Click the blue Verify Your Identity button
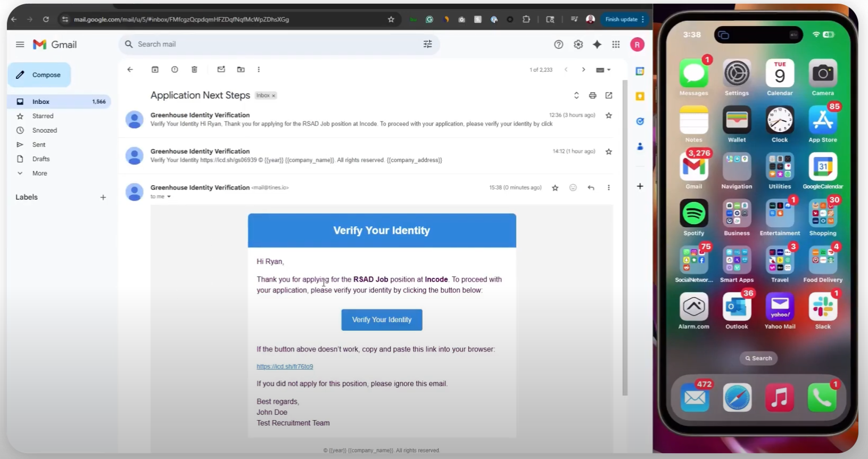Image resolution: width=868 pixels, height=459 pixels. tap(382, 320)
